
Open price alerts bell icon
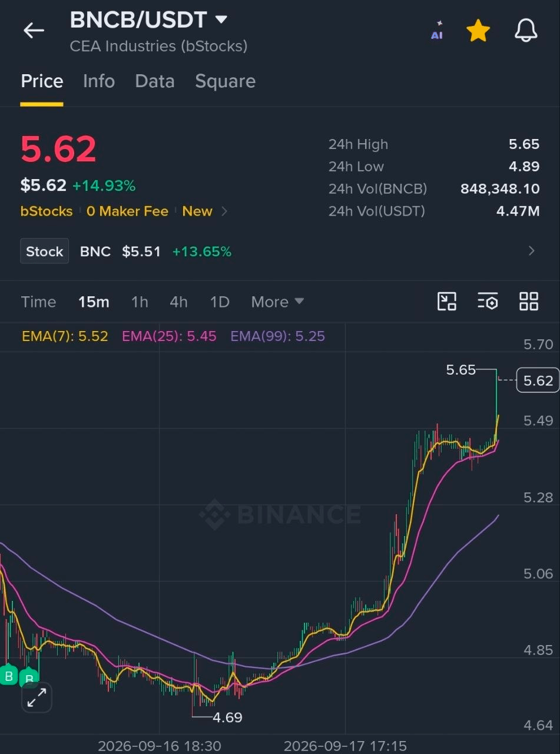pos(526,31)
